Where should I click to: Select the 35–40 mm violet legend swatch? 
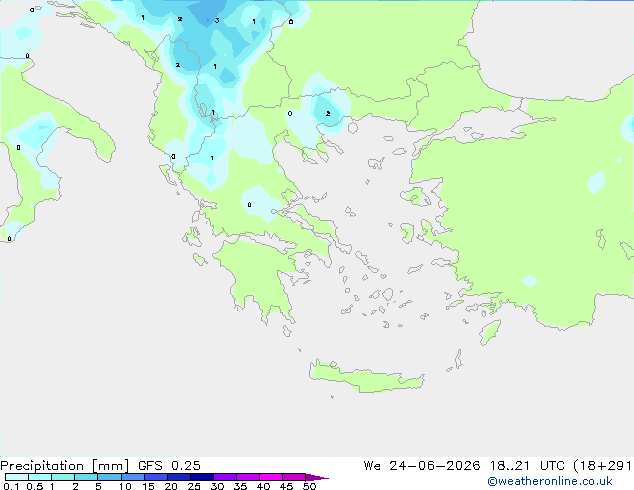coord(247,477)
